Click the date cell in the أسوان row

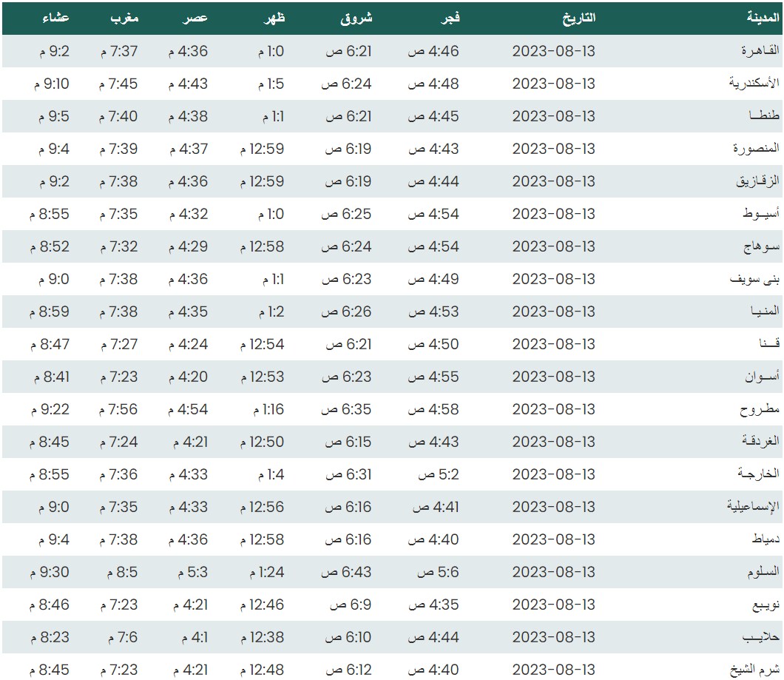tap(553, 377)
